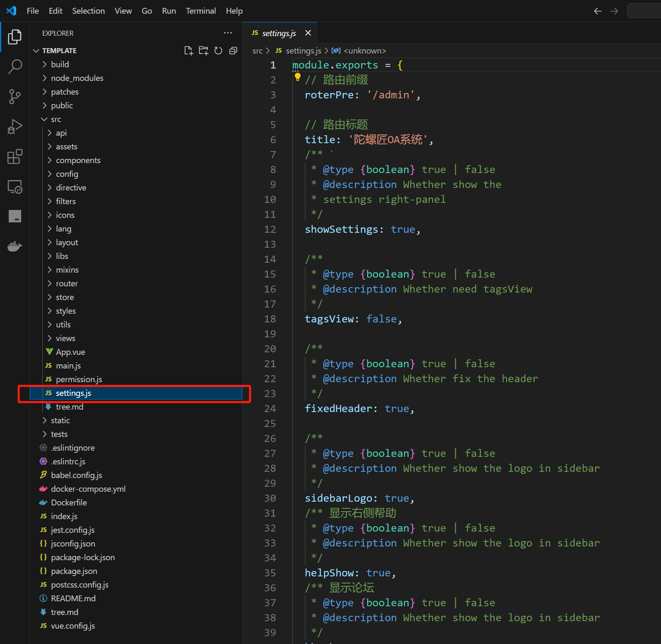Refresh the Explorer file tree

pyautogui.click(x=218, y=51)
